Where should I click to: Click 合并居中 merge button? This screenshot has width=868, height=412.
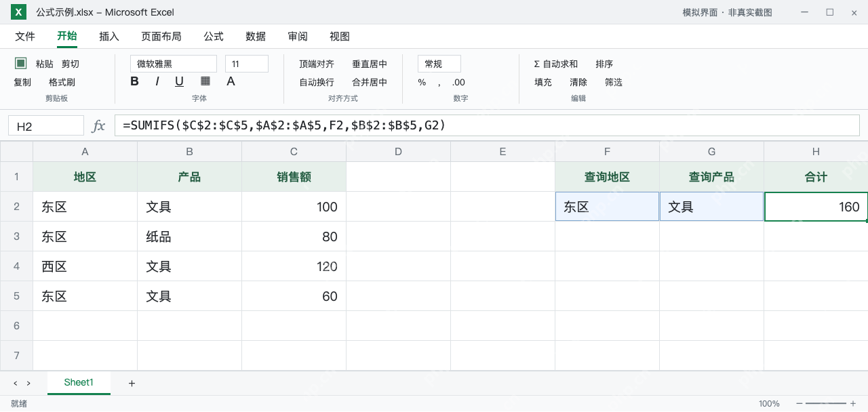[370, 82]
